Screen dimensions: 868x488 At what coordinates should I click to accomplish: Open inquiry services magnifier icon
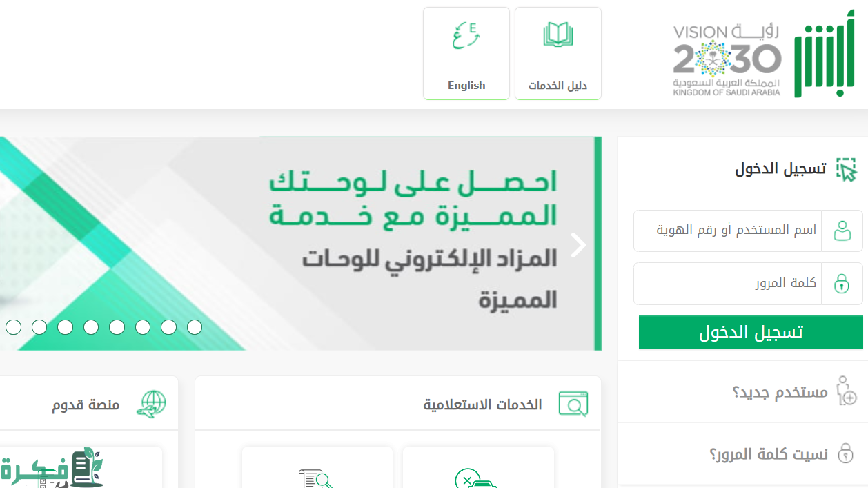coord(573,404)
